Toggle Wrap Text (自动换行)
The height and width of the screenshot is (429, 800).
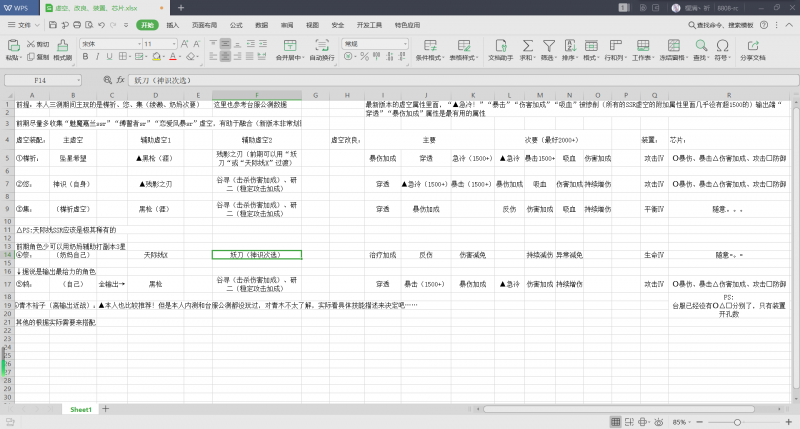coord(322,49)
